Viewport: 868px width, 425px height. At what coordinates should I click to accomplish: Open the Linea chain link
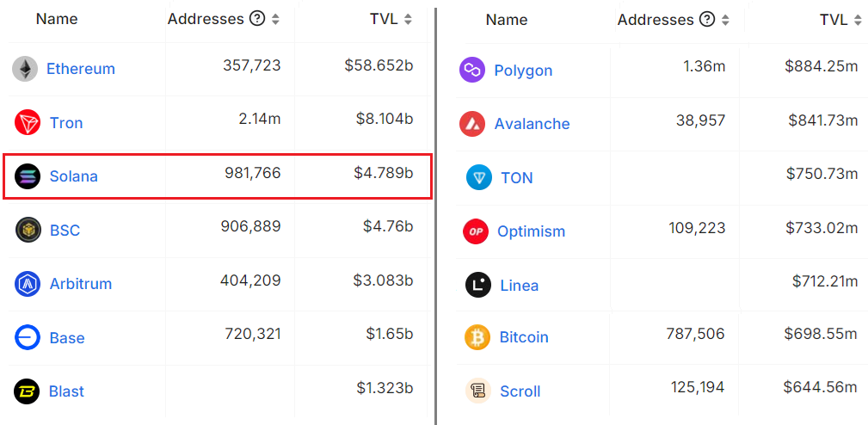tap(520, 286)
